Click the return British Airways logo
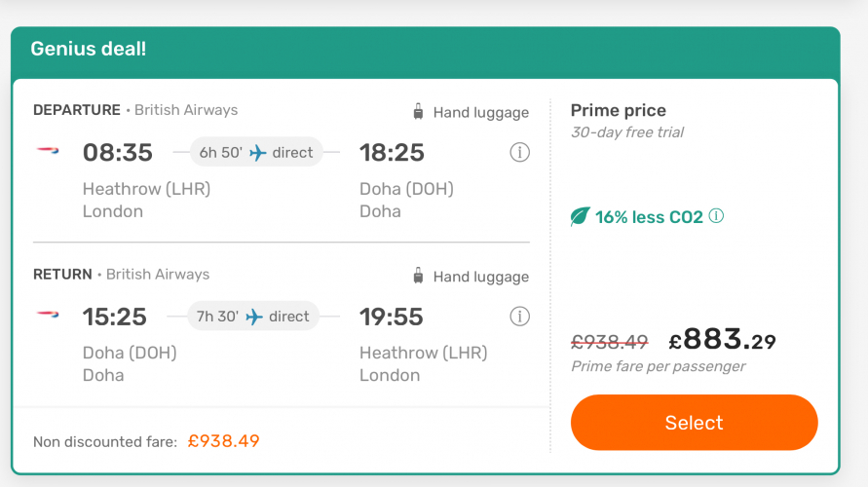 pos(48,317)
